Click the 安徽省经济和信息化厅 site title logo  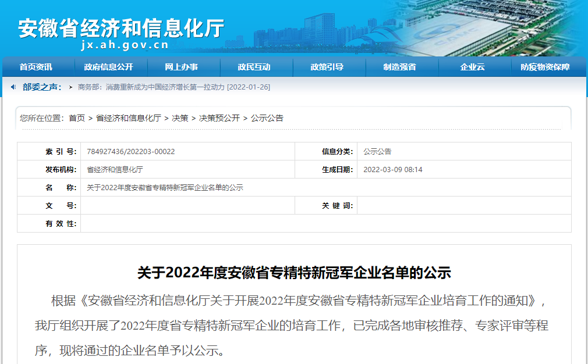coord(121,27)
